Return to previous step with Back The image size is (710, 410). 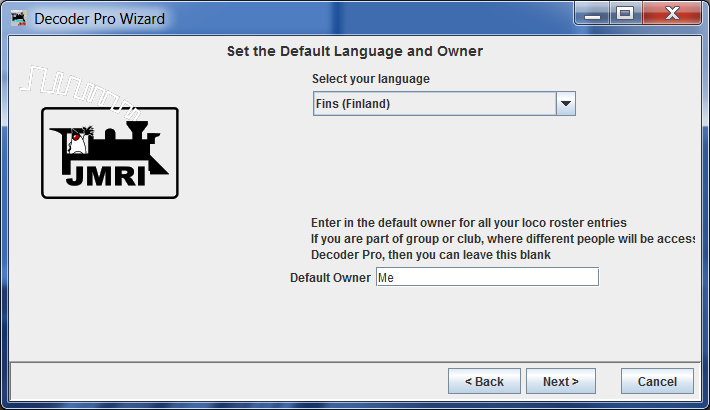click(484, 381)
